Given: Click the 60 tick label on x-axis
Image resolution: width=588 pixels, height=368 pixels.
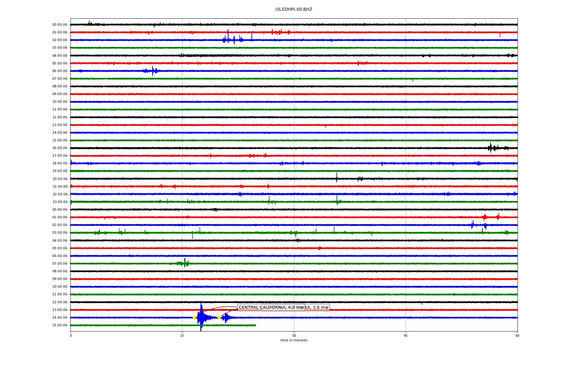Looking at the screenshot, I should point(517,335).
